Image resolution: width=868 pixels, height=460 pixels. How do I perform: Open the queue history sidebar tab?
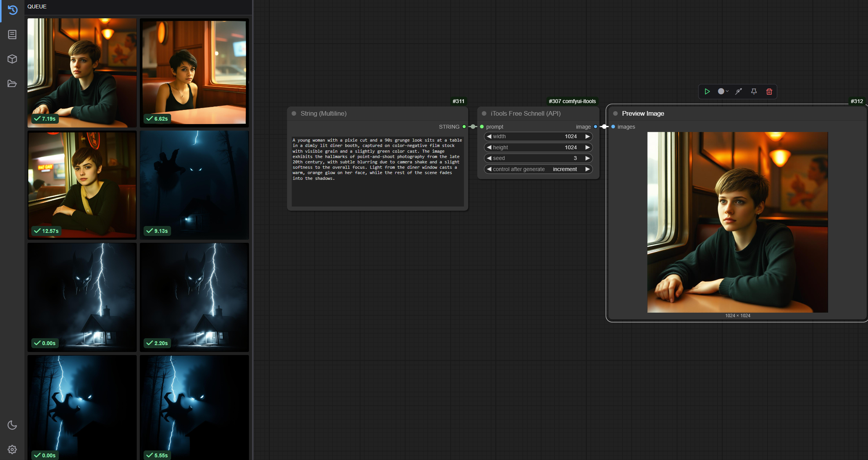(x=12, y=10)
